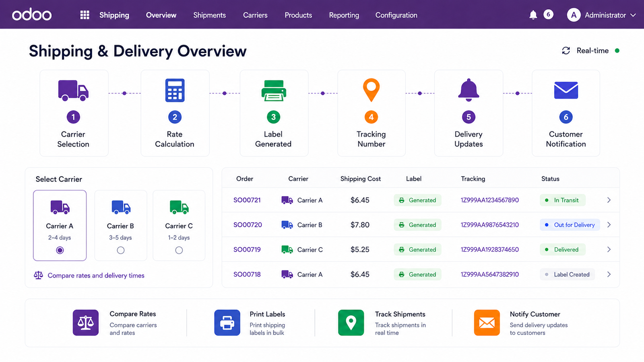Click Generated label badge for SO00719
The image size is (644, 362).
pyautogui.click(x=417, y=249)
